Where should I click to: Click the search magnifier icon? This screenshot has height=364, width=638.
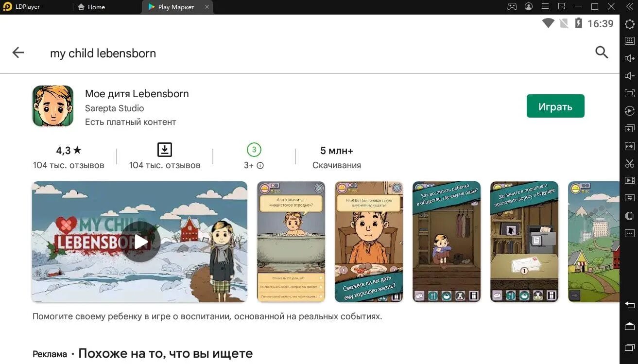[602, 52]
